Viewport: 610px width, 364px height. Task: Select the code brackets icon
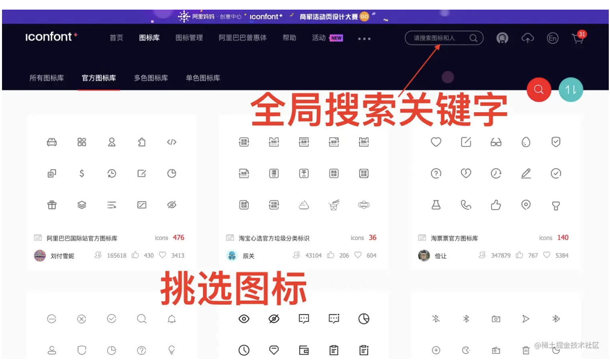[172, 142]
